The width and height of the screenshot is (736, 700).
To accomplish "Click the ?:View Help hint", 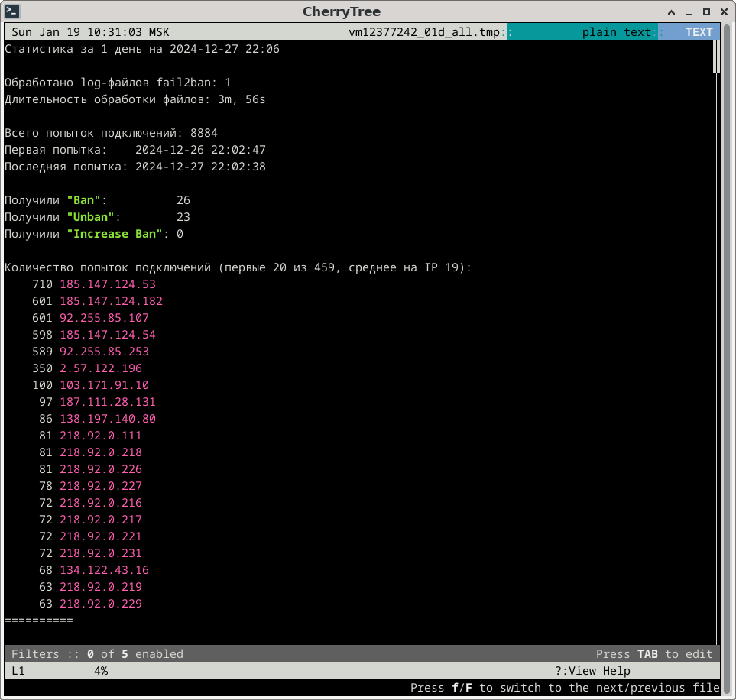I will [x=592, y=671].
